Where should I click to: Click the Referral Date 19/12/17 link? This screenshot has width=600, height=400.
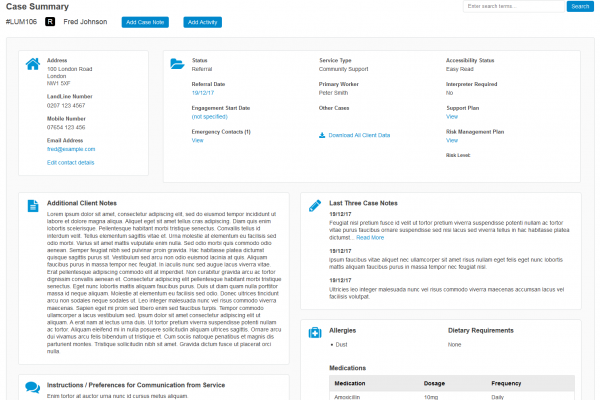pyautogui.click(x=202, y=93)
